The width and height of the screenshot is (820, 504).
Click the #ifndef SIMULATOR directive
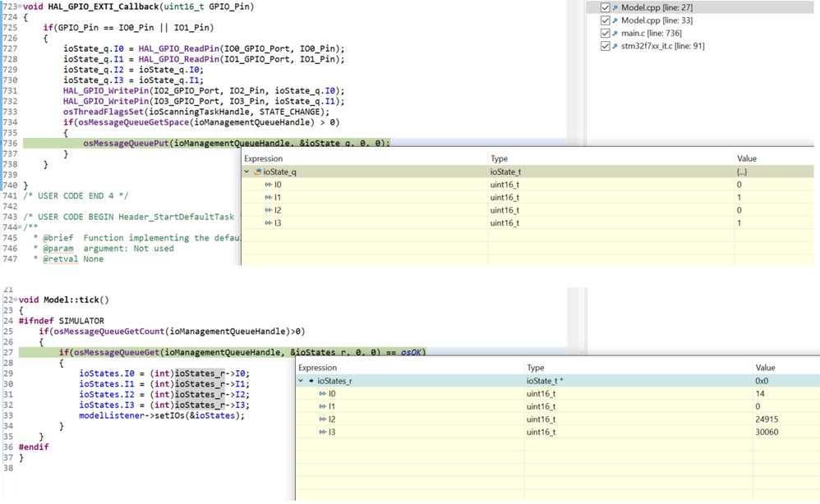pyautogui.click(x=61, y=321)
